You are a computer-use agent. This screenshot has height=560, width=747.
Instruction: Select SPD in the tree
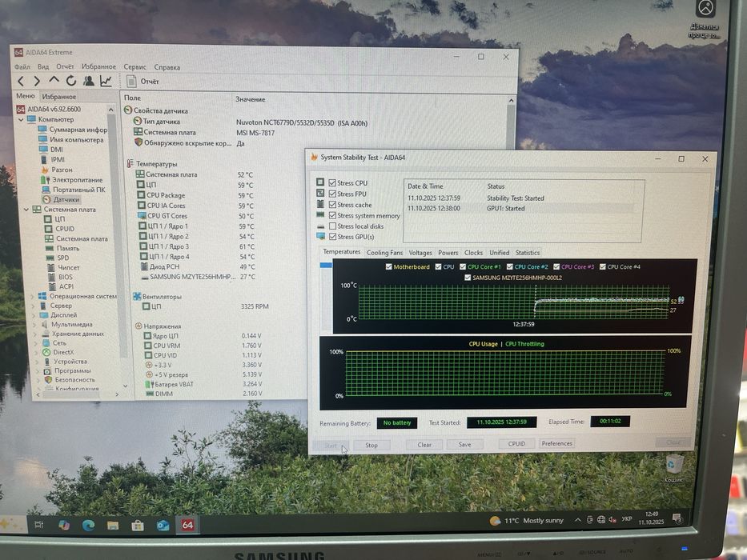pos(58,258)
